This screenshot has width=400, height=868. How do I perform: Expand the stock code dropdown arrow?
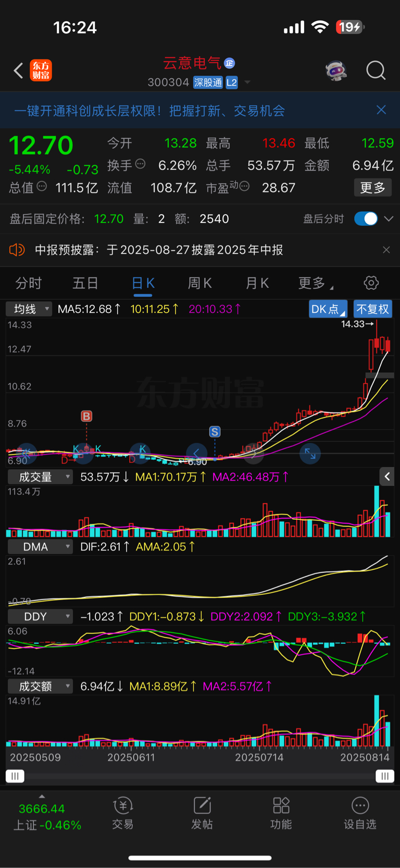tap(247, 82)
